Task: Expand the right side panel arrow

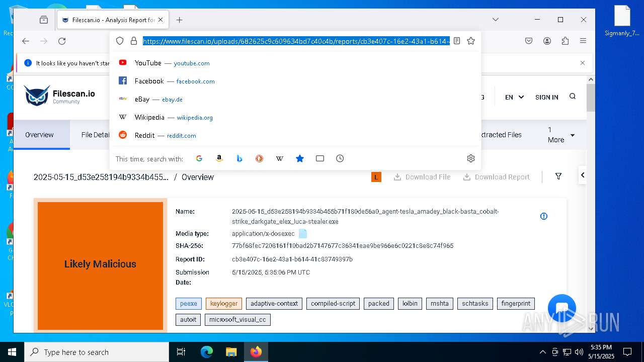Action: pos(583,175)
